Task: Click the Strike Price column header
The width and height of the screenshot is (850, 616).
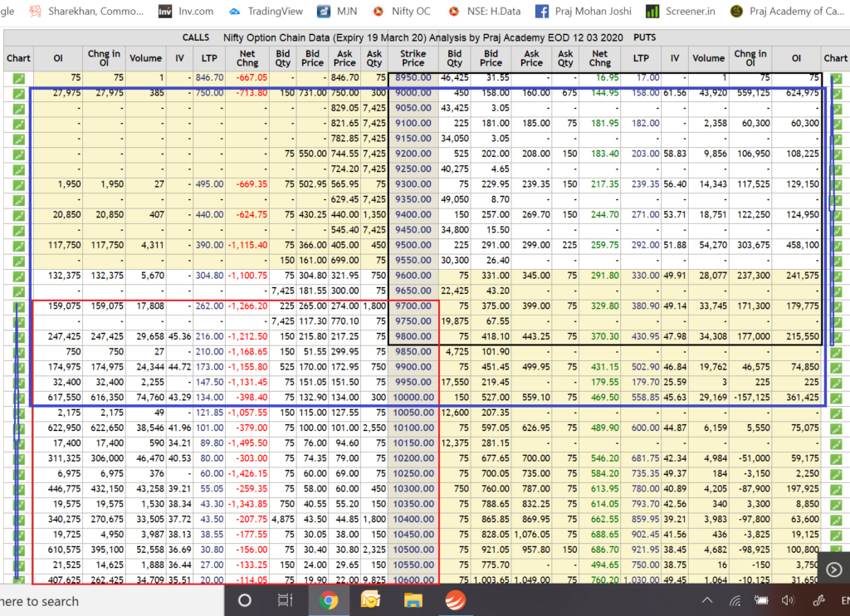Action: tap(413, 58)
